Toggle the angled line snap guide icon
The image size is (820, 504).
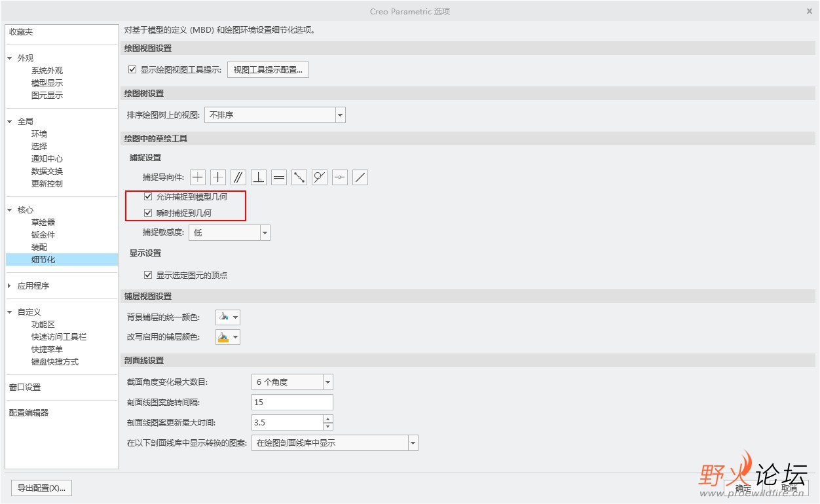click(x=360, y=177)
